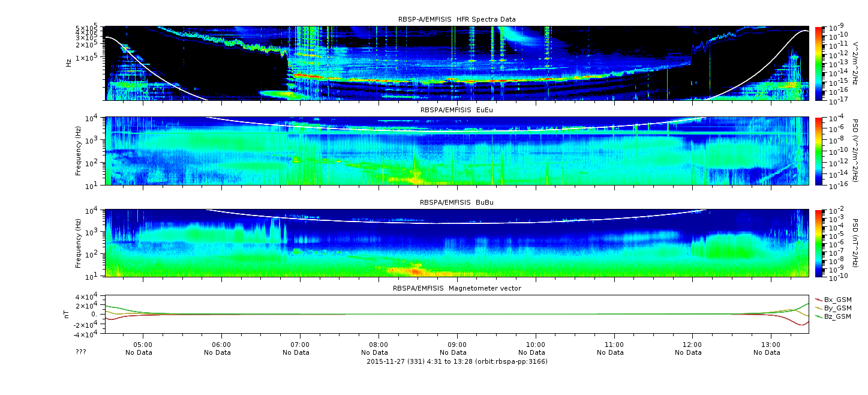The height and width of the screenshot is (395, 868).
Task: Click the HFR spectra color bar
Action: click(818, 63)
